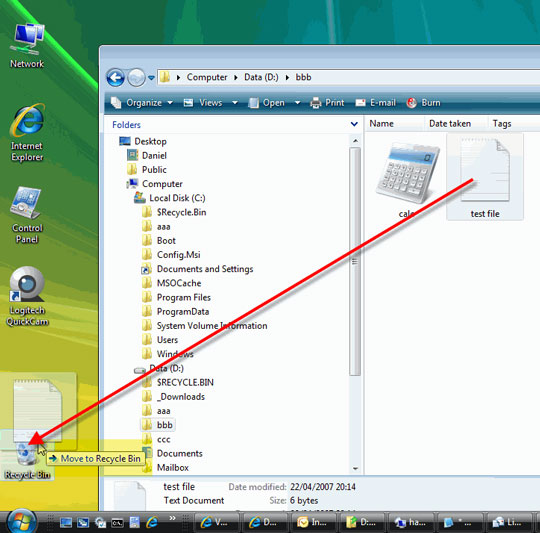Image resolution: width=540 pixels, height=533 pixels.
Task: Click the folder tree vertical scrollbar thumb
Action: click(x=355, y=261)
